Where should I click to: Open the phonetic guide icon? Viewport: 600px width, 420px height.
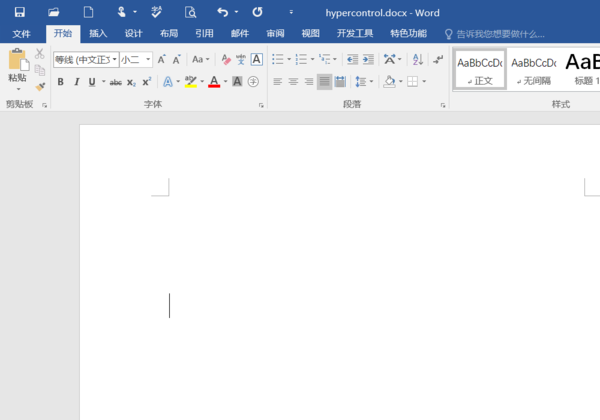tap(241, 59)
